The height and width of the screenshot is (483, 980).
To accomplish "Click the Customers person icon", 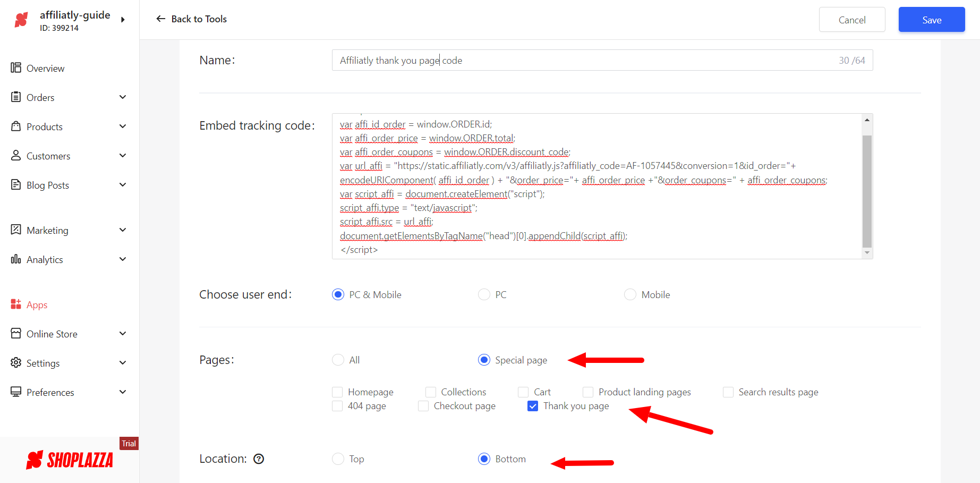I will coord(16,155).
